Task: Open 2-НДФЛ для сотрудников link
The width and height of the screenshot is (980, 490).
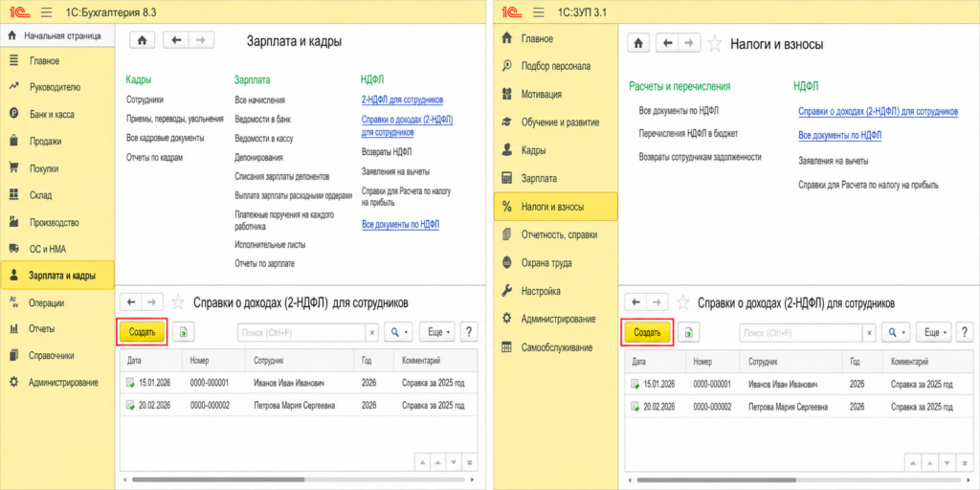Action: [x=403, y=100]
